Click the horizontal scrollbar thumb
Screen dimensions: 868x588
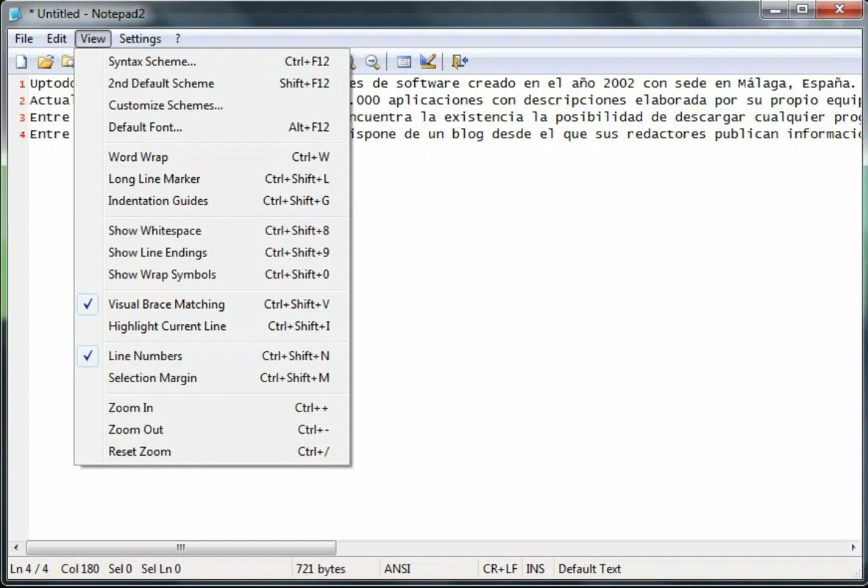coord(181,548)
